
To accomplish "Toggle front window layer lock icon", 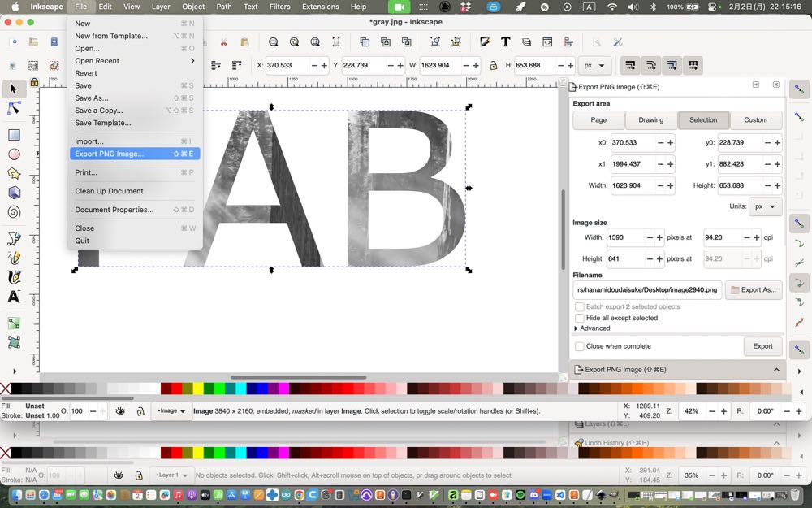I will point(140,411).
